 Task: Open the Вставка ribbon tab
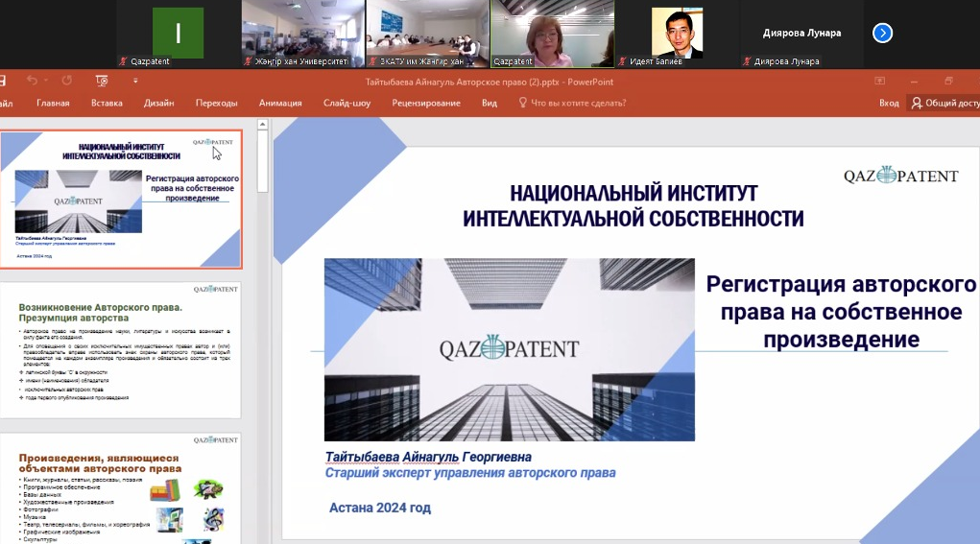(107, 103)
